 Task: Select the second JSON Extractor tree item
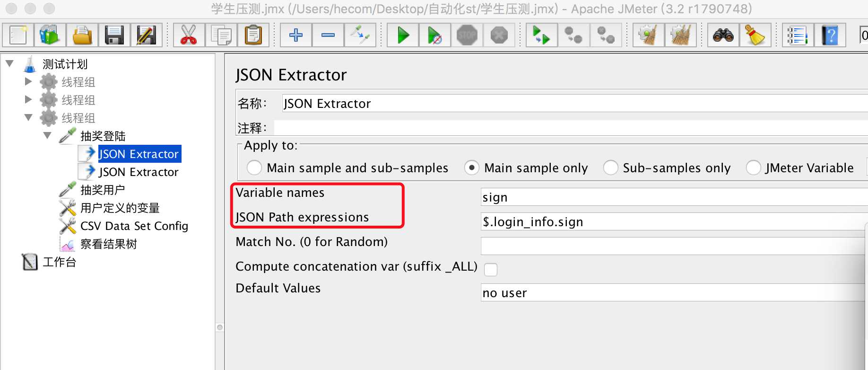[x=138, y=172]
